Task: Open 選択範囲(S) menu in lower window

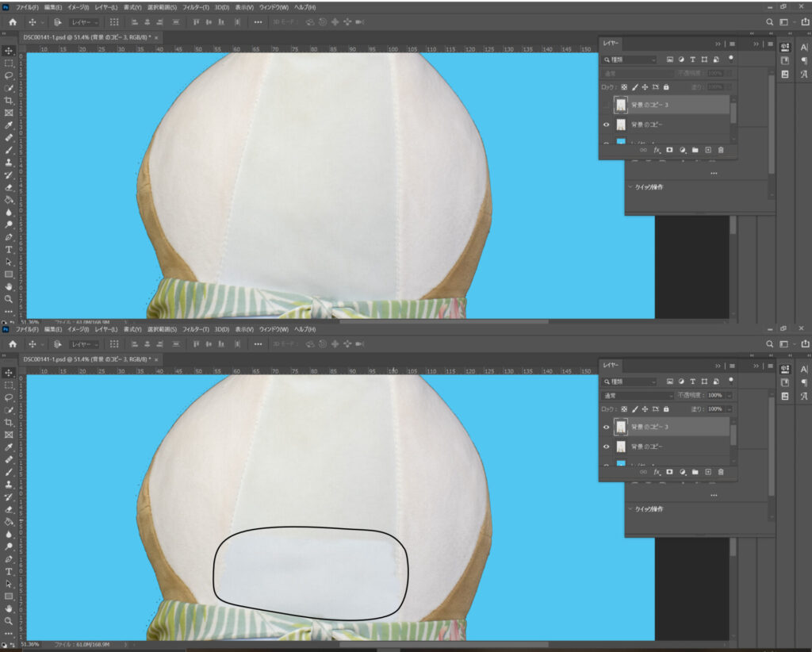Action: [x=162, y=329]
